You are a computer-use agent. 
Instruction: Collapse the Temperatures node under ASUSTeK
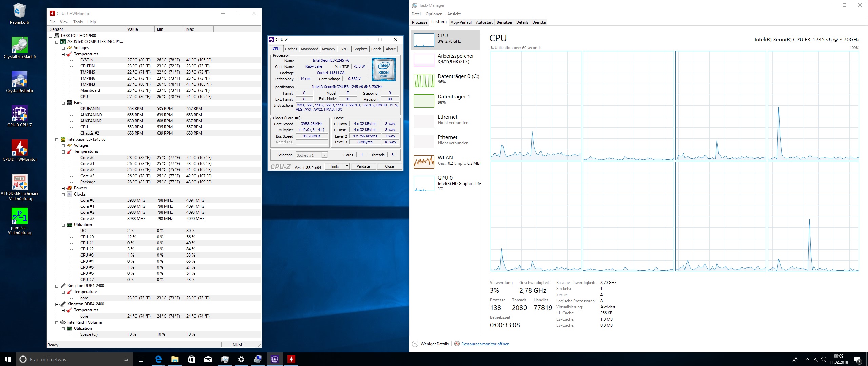(63, 54)
